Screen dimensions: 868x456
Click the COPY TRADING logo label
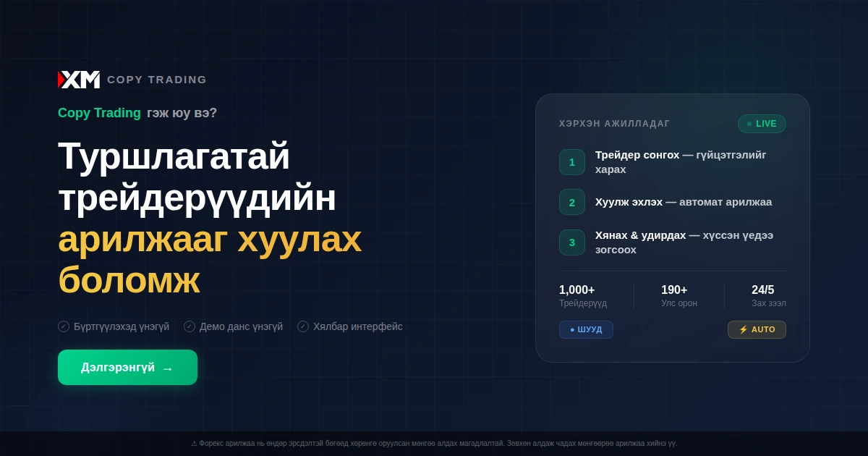click(x=157, y=80)
